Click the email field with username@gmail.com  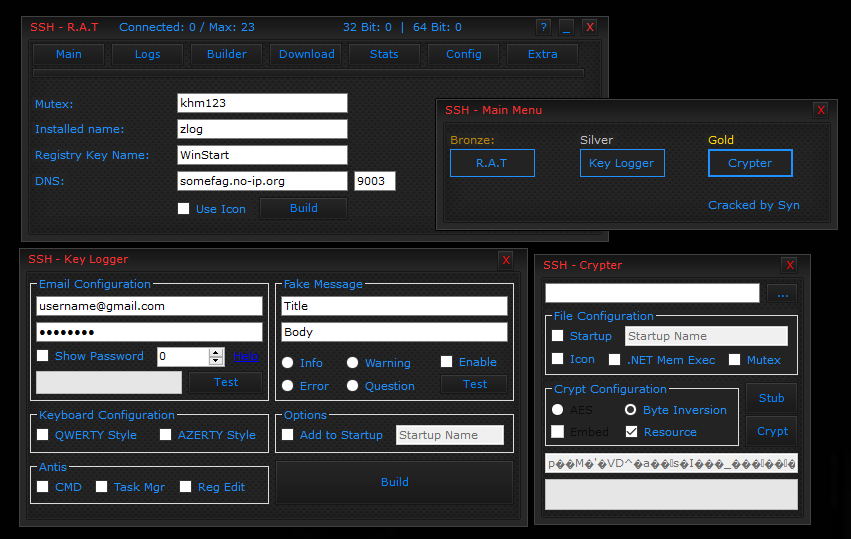click(x=149, y=306)
